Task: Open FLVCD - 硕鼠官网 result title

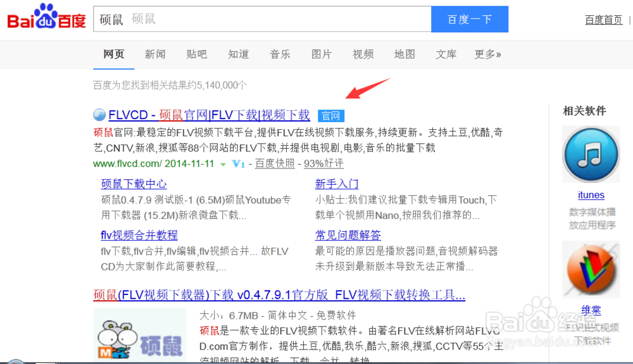Action: point(209,115)
